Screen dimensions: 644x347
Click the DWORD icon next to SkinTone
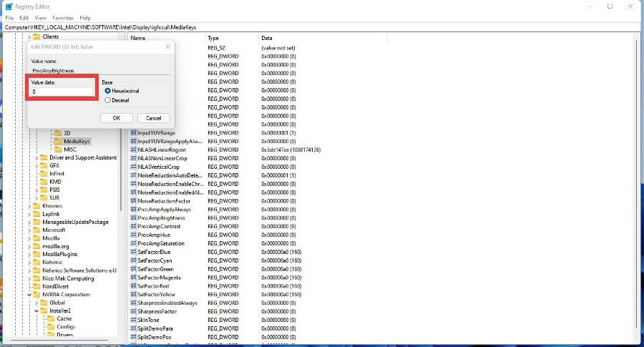click(x=133, y=320)
